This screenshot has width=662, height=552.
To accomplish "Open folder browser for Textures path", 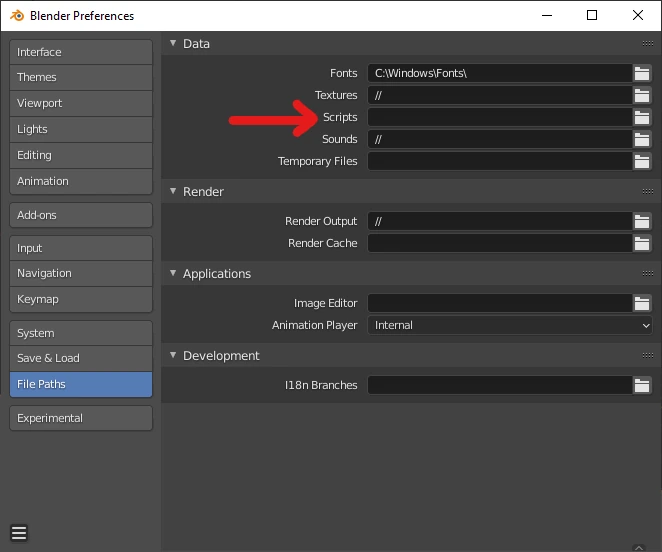I will (642, 95).
